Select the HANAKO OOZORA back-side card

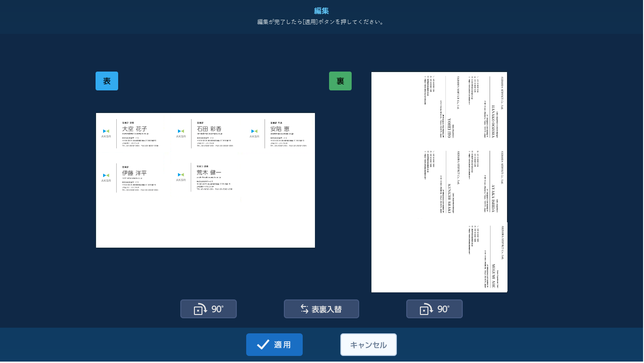point(487,111)
